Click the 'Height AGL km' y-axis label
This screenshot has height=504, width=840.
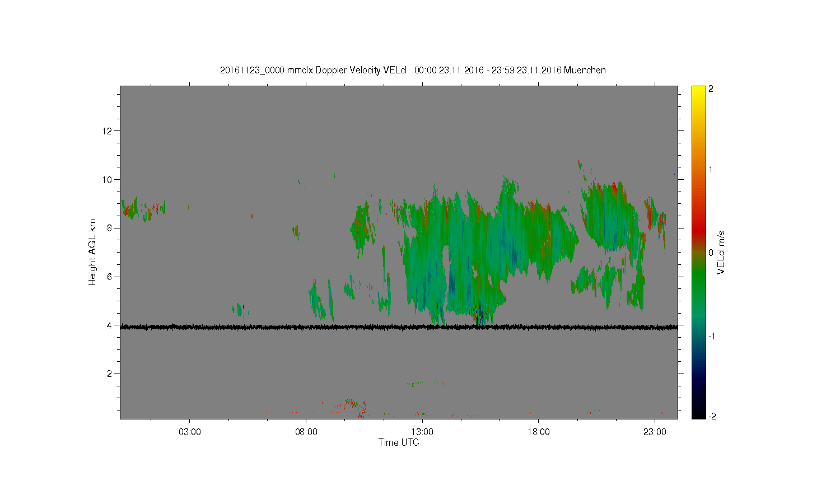click(x=92, y=252)
